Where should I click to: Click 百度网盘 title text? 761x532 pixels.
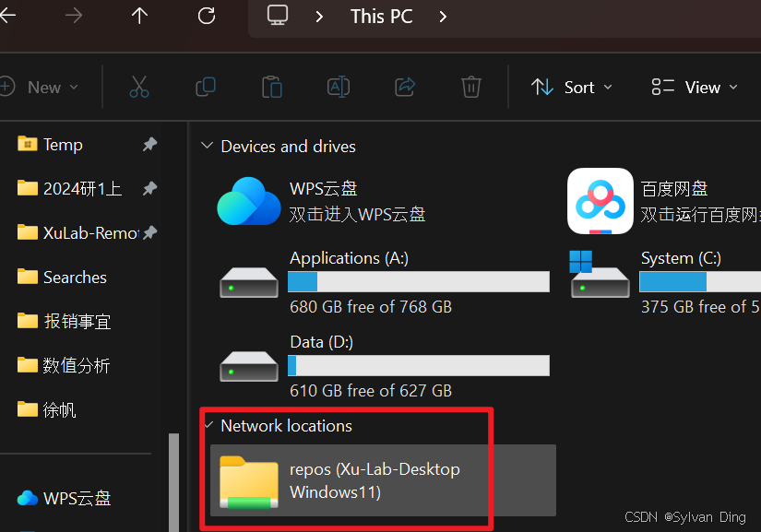coord(674,189)
